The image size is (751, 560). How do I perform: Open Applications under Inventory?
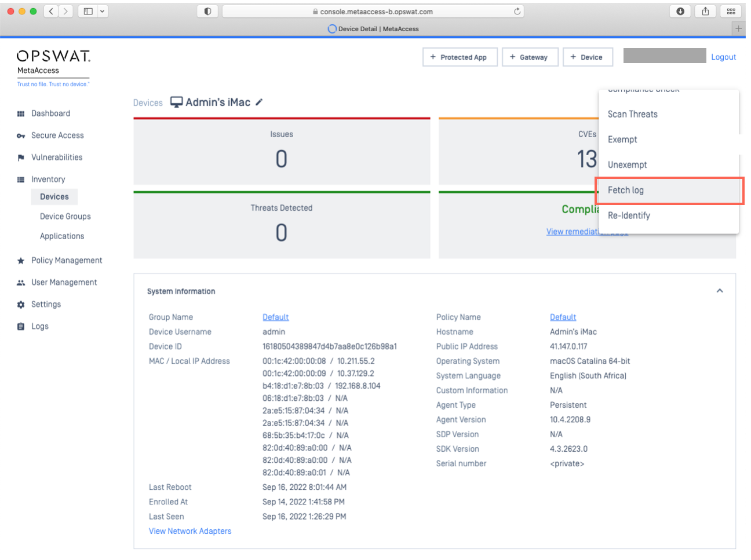tap(62, 236)
